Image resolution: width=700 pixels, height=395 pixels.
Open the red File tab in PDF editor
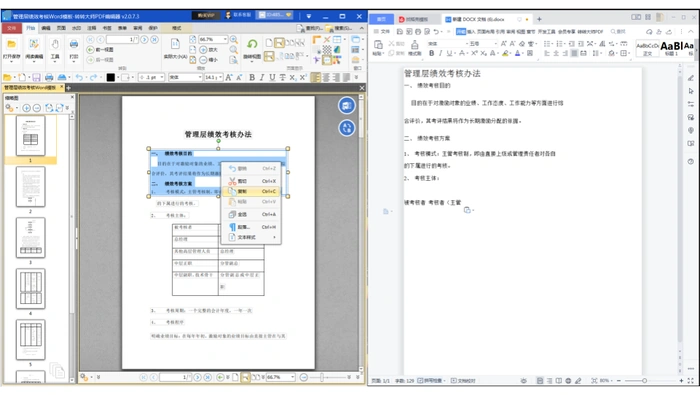coord(12,28)
